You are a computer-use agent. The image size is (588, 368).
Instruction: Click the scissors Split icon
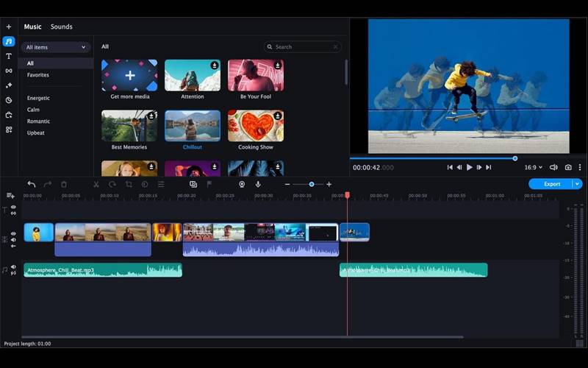click(96, 184)
